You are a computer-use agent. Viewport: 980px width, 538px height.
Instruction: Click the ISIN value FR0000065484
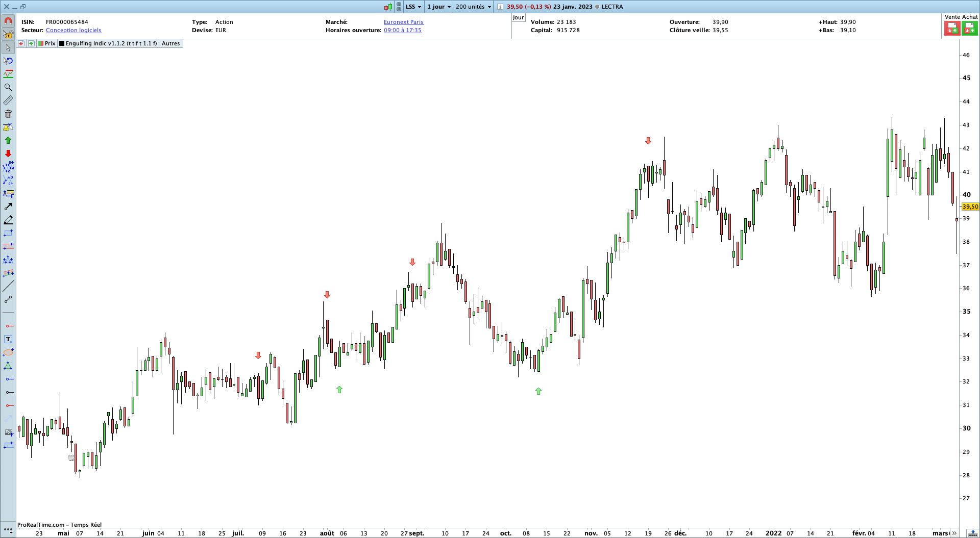[x=67, y=22]
